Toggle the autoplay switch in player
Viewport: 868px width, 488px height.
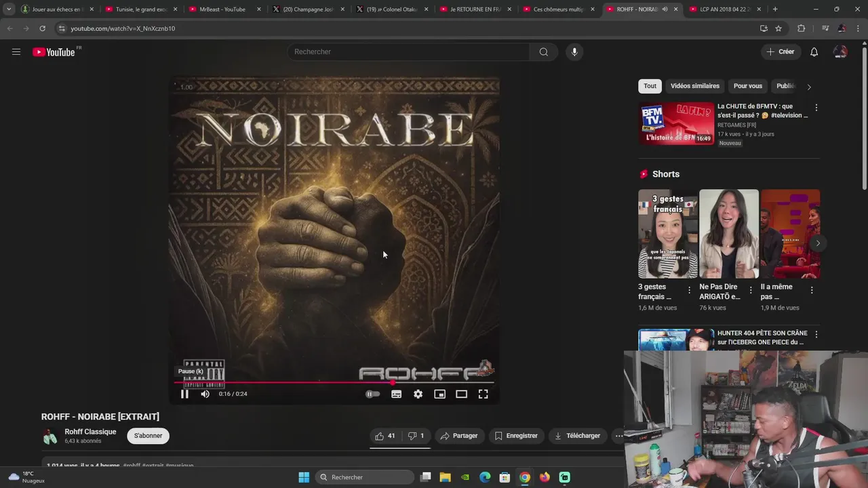coord(372,394)
